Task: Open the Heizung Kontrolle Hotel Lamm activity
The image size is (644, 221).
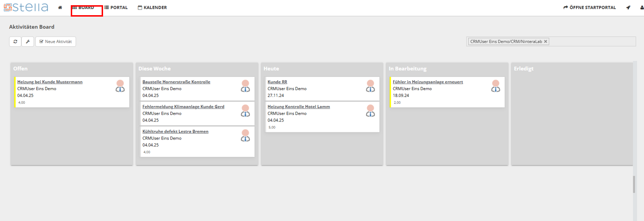Action: click(x=299, y=107)
